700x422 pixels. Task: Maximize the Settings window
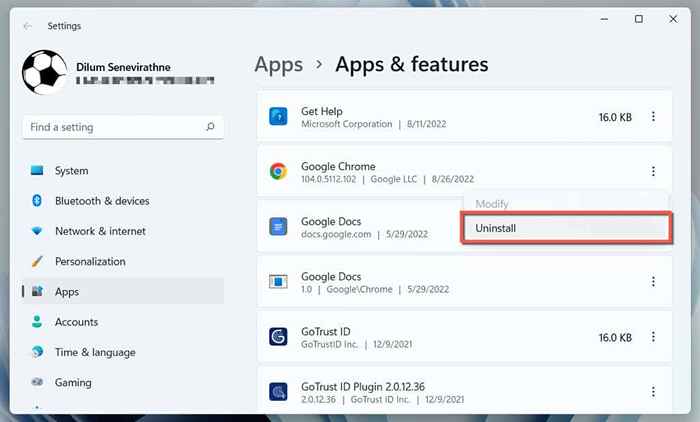(639, 19)
